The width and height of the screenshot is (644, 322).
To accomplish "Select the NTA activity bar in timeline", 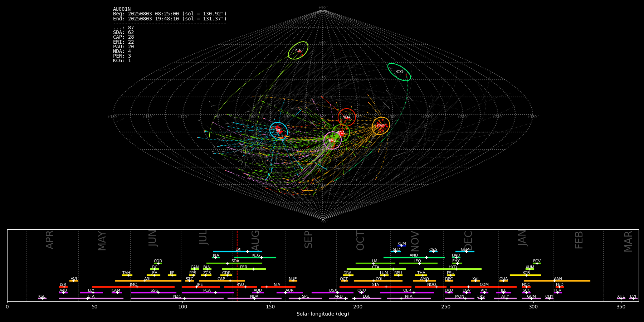I will pos(409,298).
